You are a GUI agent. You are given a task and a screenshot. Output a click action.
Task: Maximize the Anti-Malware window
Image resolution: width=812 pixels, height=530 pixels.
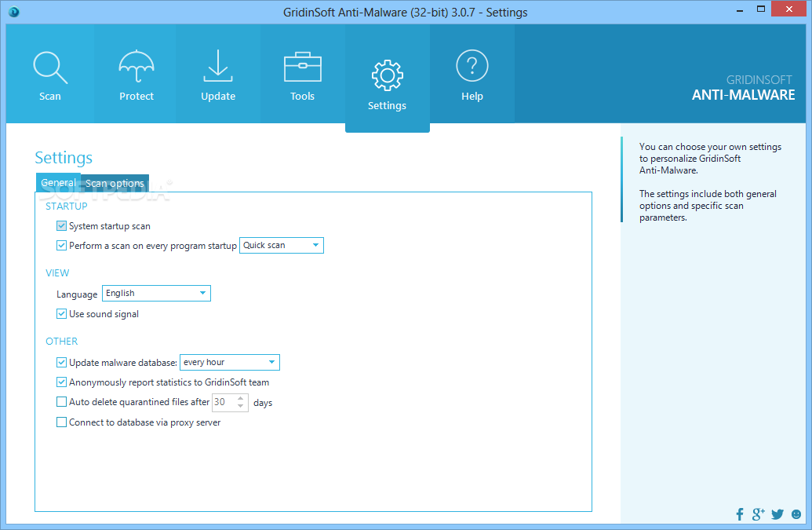pos(761,9)
